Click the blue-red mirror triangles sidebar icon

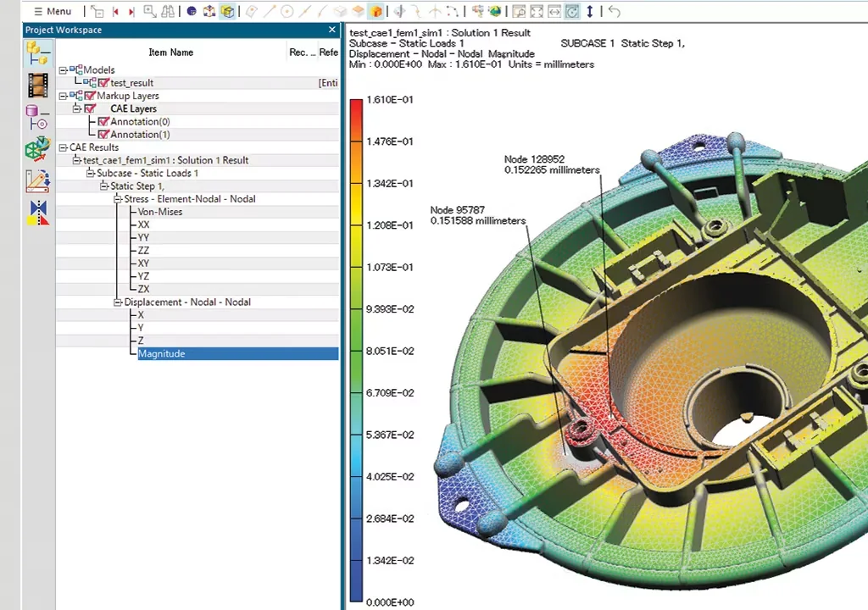(37, 213)
